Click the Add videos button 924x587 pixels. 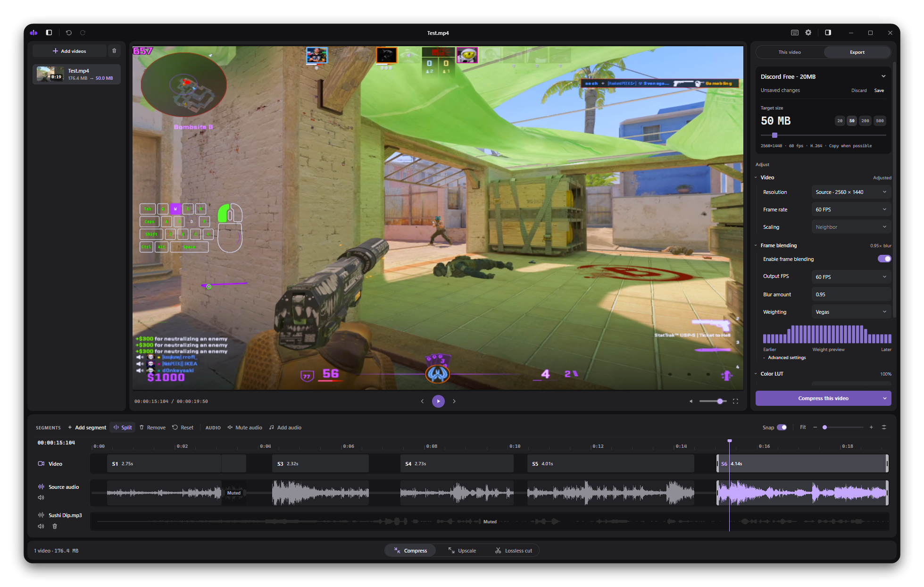click(69, 51)
